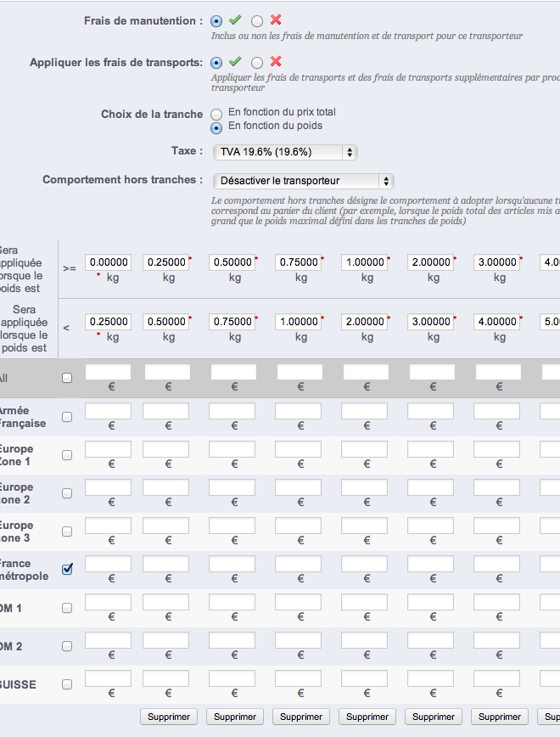The width and height of the screenshot is (560, 737).
Task: Tick the Armée Française checkbox
Action: (x=67, y=417)
